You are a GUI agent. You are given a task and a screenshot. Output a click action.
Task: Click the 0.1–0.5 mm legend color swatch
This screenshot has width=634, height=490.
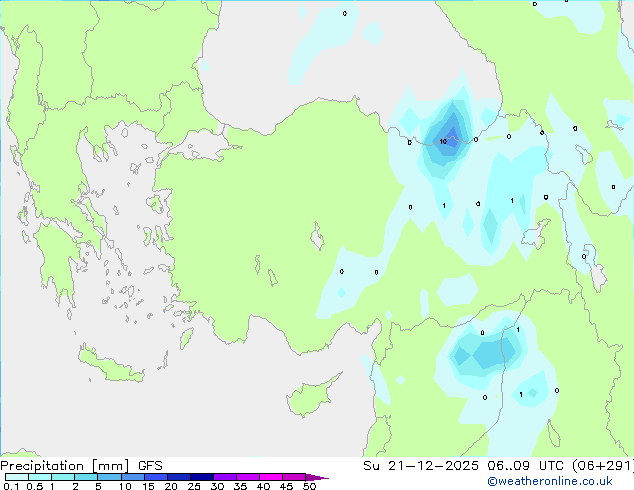[17, 477]
